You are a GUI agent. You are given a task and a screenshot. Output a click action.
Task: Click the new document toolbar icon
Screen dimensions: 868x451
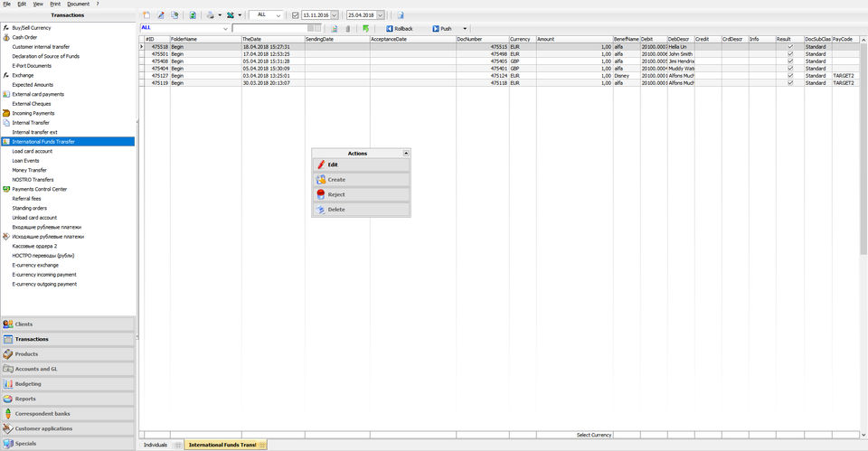tap(146, 15)
